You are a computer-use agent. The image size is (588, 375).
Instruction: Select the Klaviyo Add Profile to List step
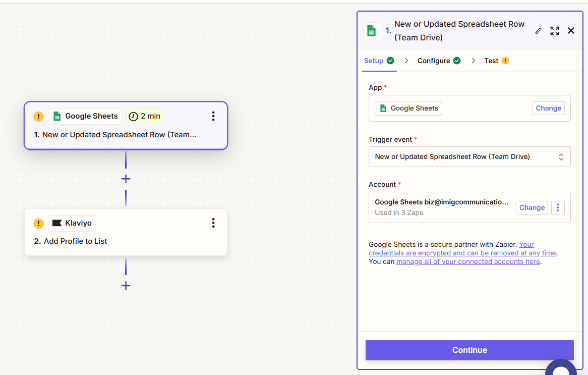click(126, 241)
